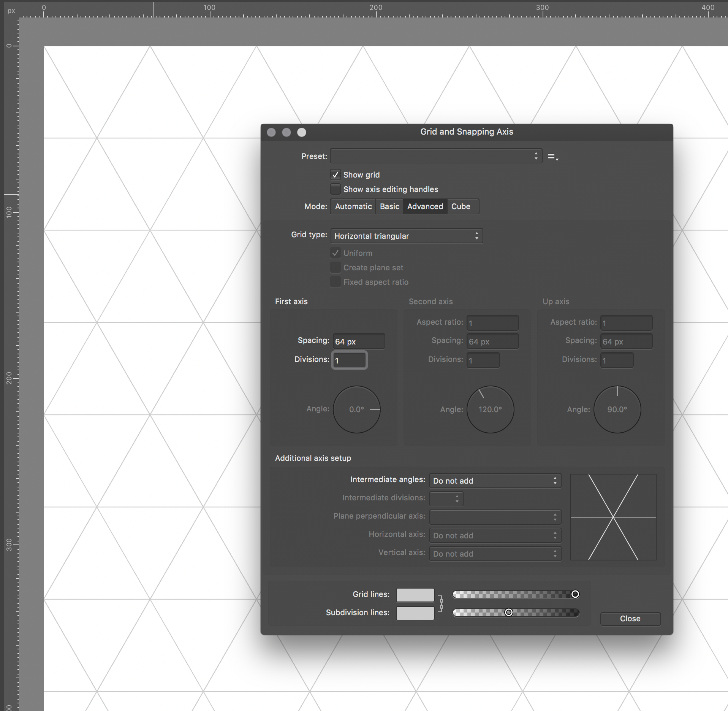
Task: Click the link chain icon between line colors
Action: point(441,603)
